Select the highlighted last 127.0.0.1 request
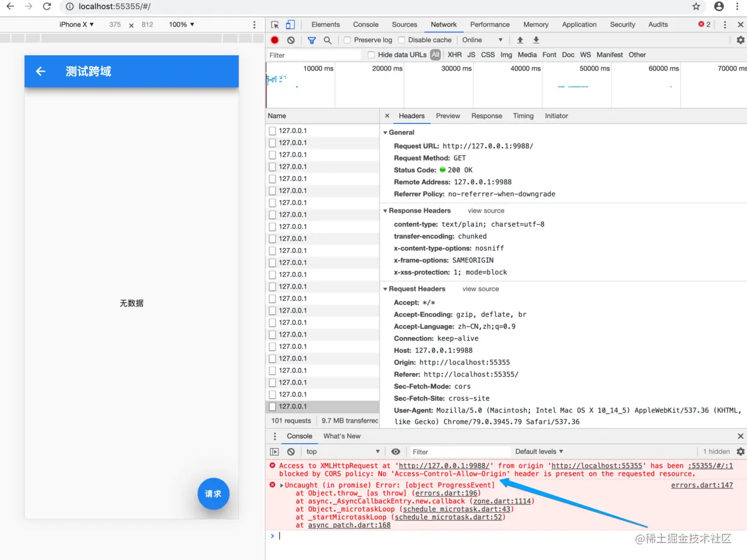 pos(322,406)
